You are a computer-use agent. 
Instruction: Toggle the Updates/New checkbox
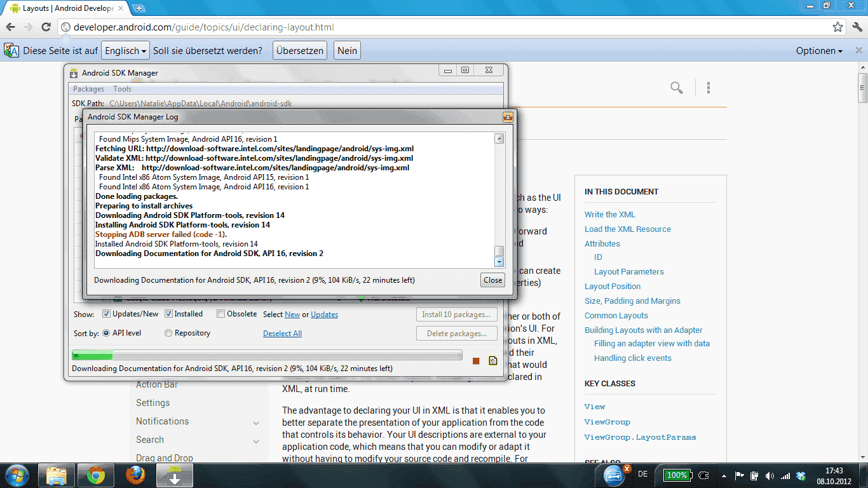pos(107,314)
